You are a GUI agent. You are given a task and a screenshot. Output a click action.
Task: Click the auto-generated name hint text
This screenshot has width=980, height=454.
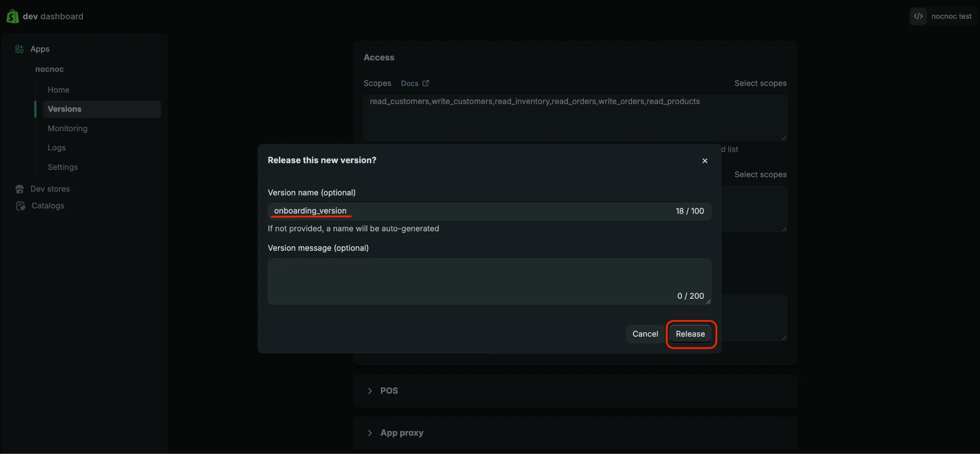coord(353,229)
